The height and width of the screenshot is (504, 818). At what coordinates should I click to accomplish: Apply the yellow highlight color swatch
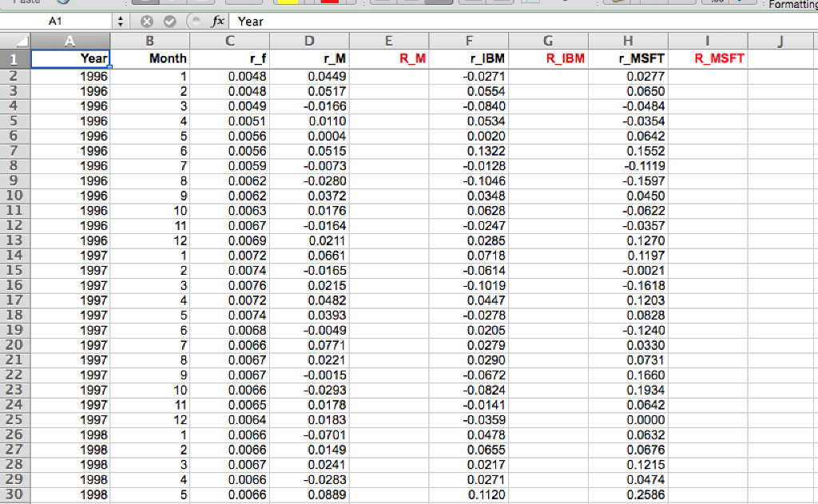pyautogui.click(x=288, y=3)
